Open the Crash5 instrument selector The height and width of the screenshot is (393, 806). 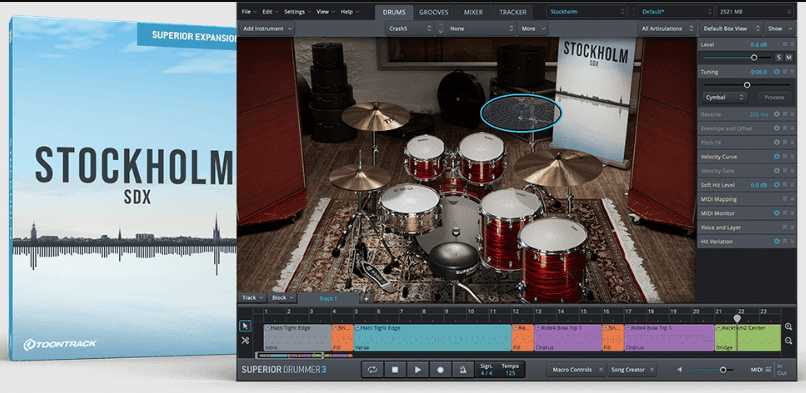pos(409,29)
